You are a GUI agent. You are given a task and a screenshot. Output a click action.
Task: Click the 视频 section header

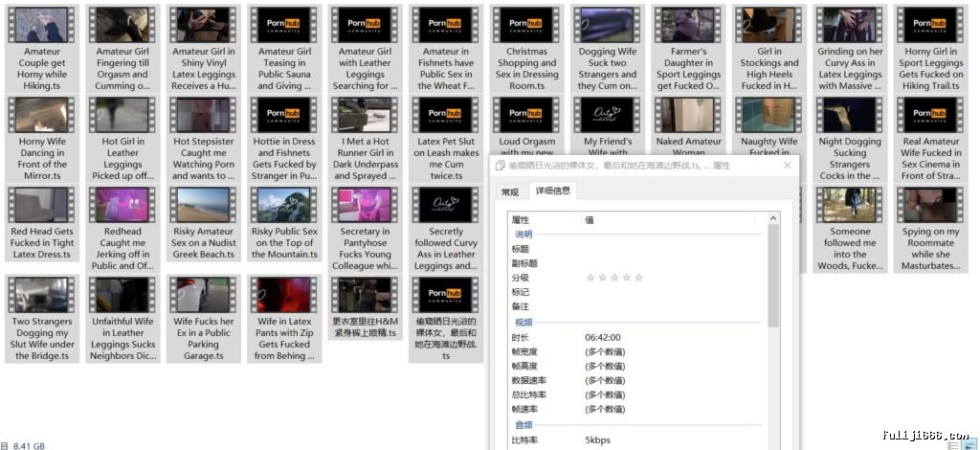[523, 323]
